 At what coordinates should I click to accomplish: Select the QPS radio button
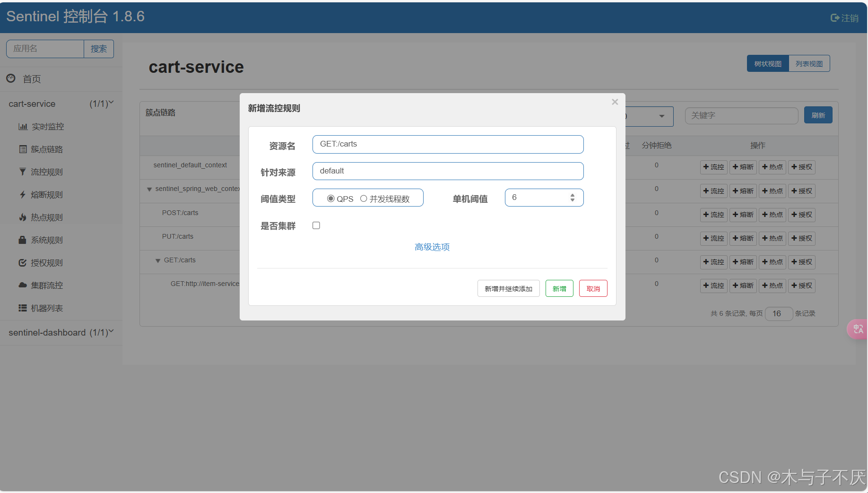click(331, 198)
